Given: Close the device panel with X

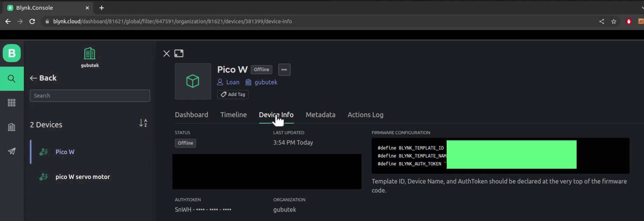Looking at the screenshot, I should pos(167,53).
